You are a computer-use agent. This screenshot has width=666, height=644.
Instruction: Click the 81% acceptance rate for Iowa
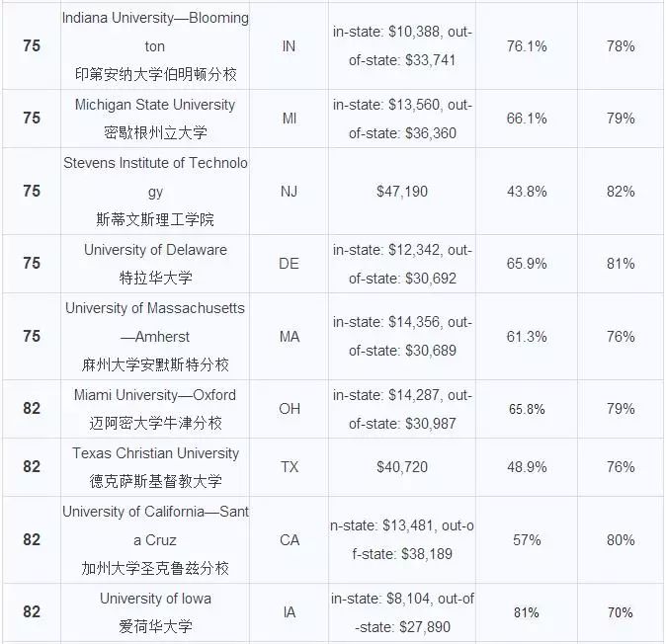click(527, 612)
